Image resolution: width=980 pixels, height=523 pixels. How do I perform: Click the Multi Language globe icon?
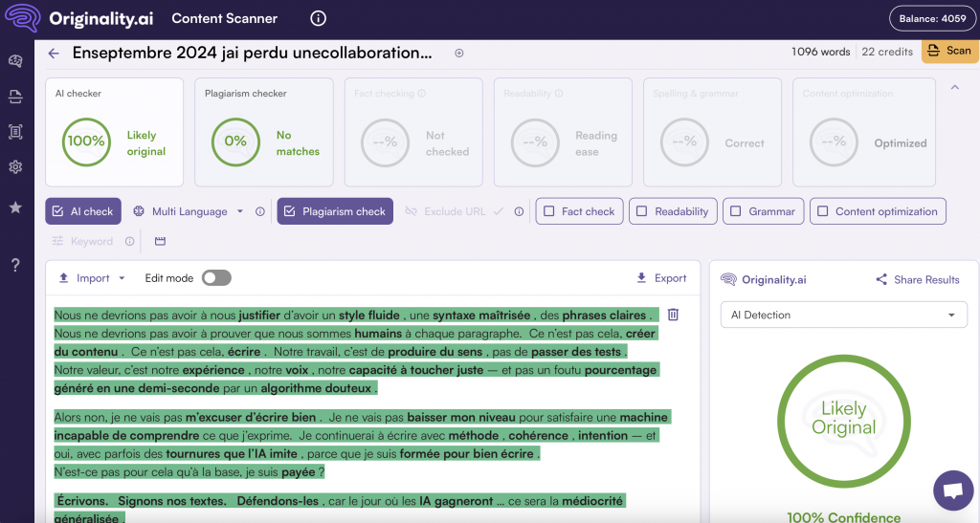[x=139, y=211]
